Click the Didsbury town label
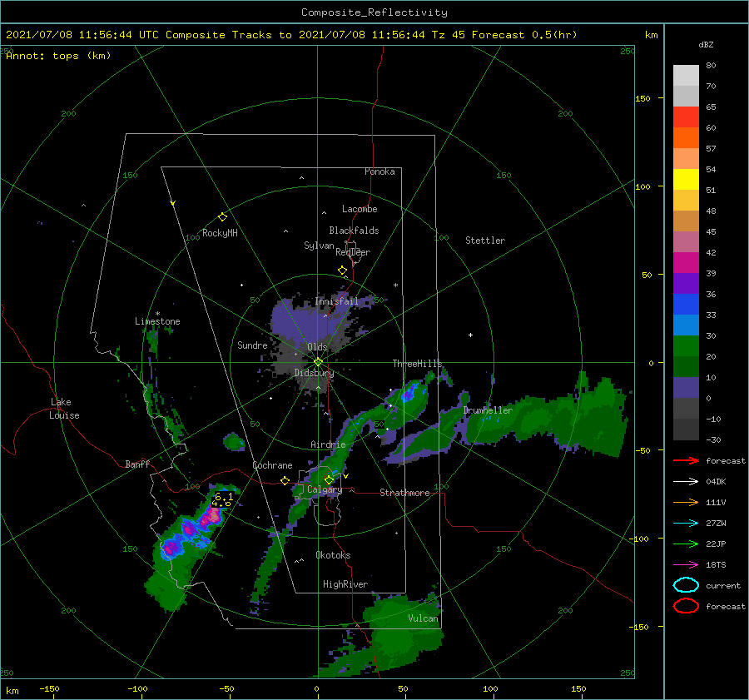Viewport: 749px width, 700px height. click(x=314, y=373)
